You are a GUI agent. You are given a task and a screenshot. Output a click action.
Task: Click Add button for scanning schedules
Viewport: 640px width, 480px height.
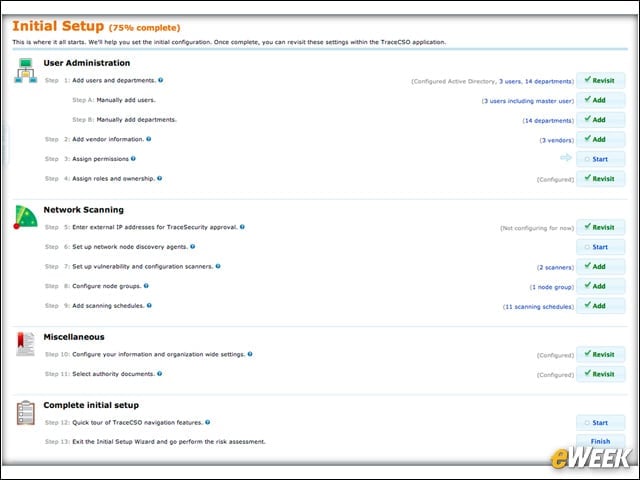[x=600, y=306]
